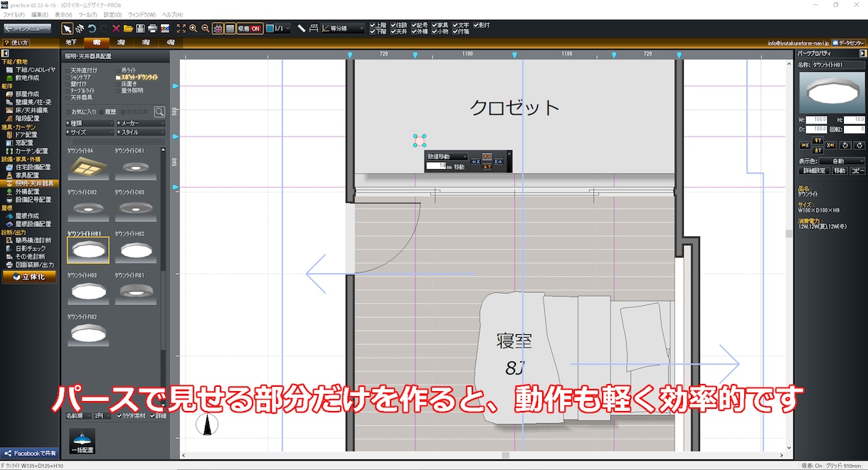Open file with the folder icon

tap(128, 28)
